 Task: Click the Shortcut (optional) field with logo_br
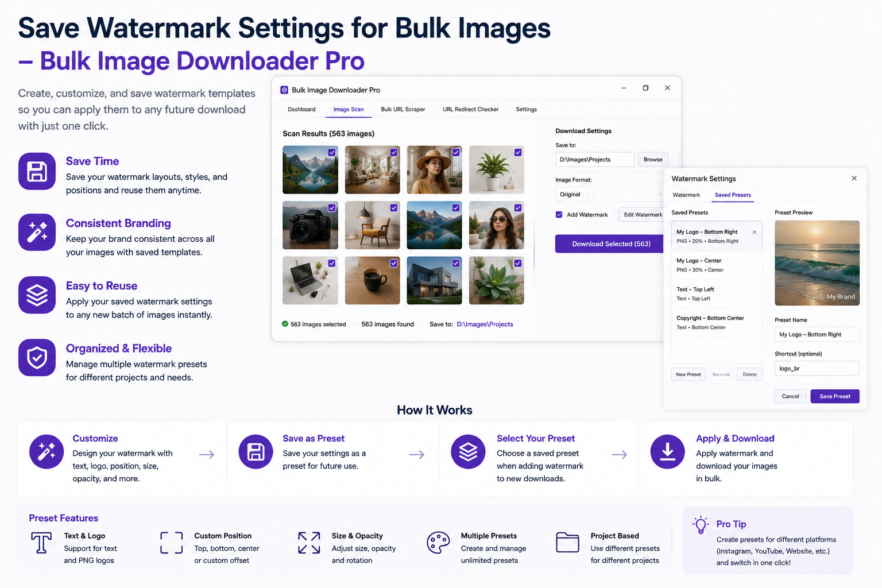tap(817, 369)
